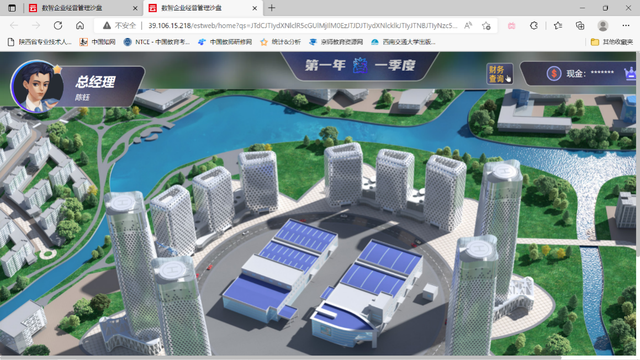The width and height of the screenshot is (640, 360).
Task: Click the 一季度 quarter label
Action: [395, 65]
